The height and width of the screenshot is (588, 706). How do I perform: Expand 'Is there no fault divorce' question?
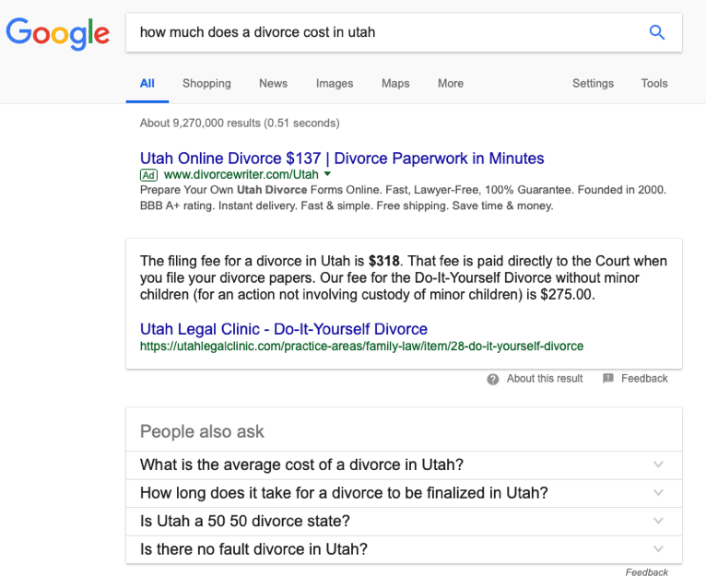click(x=657, y=549)
